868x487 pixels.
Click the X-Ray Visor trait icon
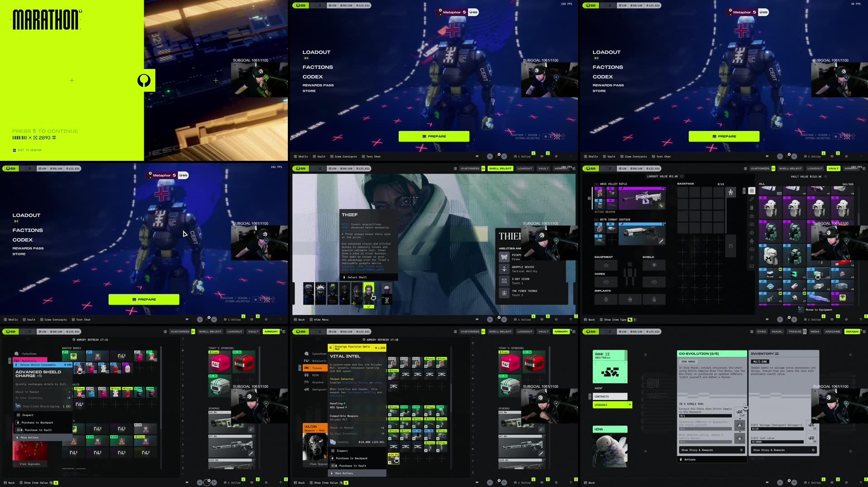[x=504, y=280]
